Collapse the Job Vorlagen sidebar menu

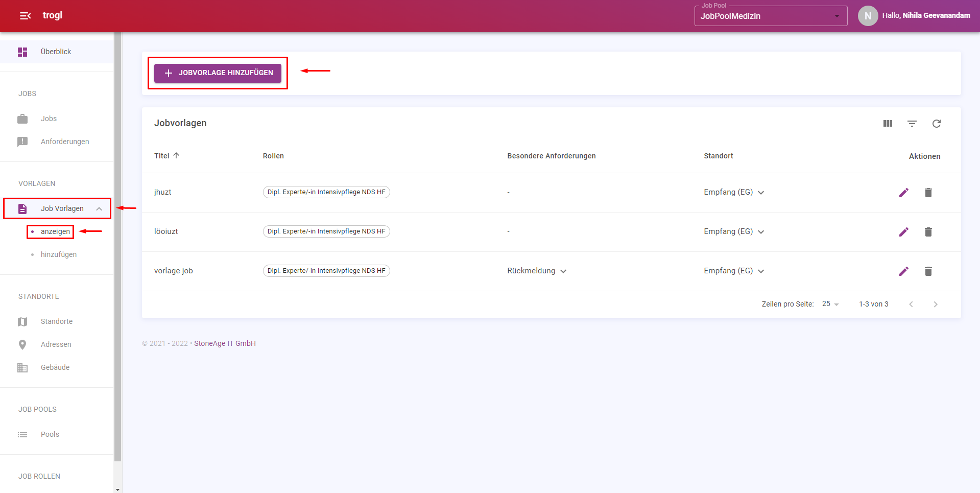(x=99, y=208)
